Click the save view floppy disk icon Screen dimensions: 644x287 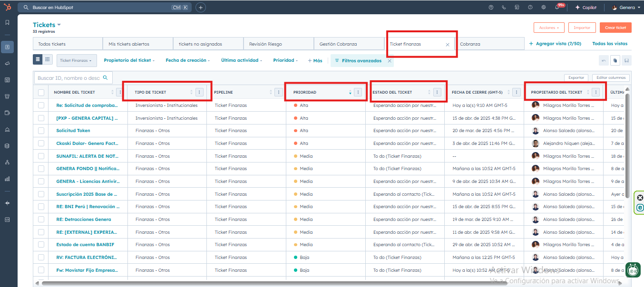[x=627, y=60]
